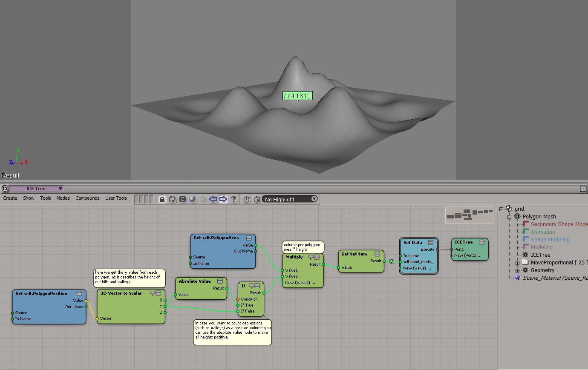
Task: Click the refresh arrows toolbar icon
Action: [x=172, y=199]
